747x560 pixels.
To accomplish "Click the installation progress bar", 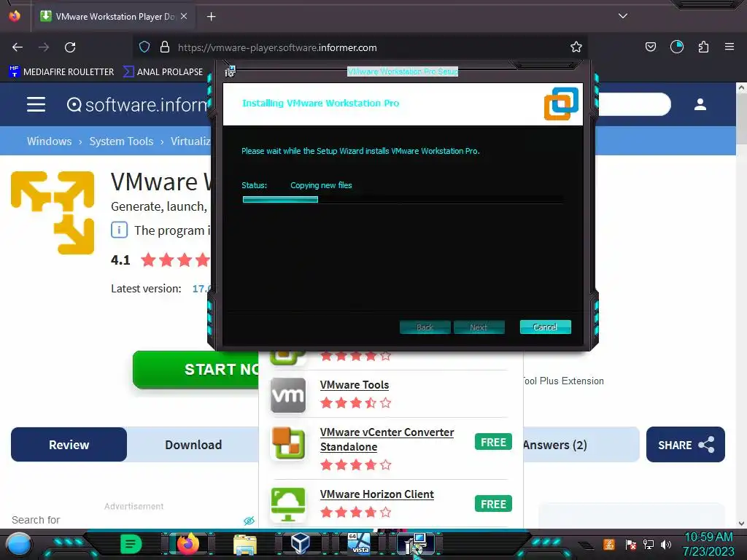I will [x=403, y=200].
